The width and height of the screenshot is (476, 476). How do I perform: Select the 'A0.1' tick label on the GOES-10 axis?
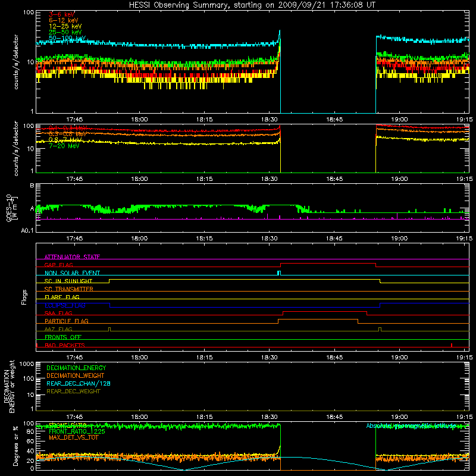click(x=27, y=230)
